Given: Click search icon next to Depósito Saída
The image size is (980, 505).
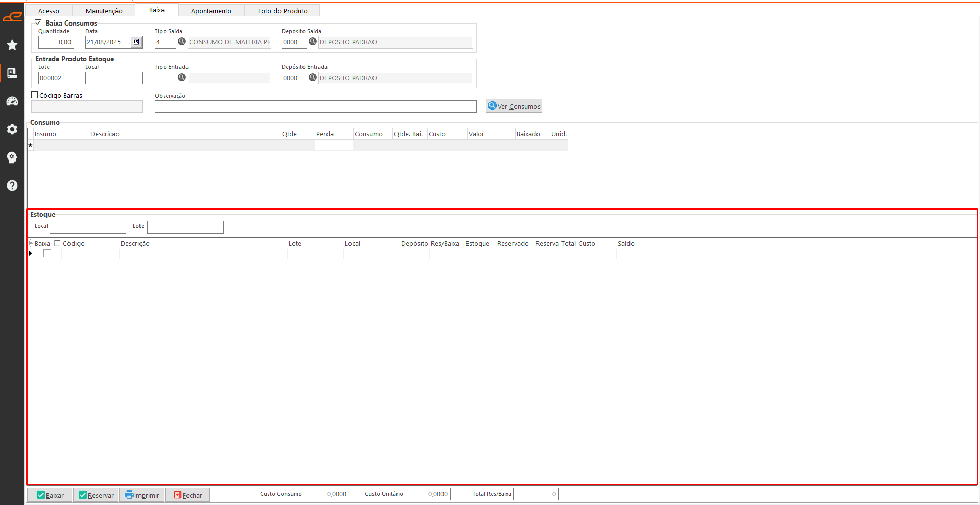Looking at the screenshot, I should click(313, 42).
